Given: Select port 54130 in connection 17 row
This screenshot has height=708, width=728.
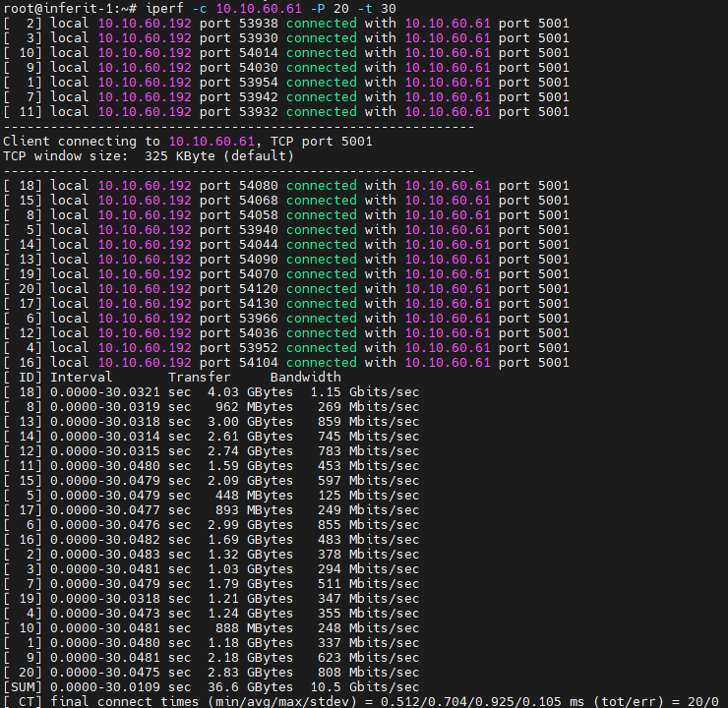Looking at the screenshot, I should (x=259, y=304).
